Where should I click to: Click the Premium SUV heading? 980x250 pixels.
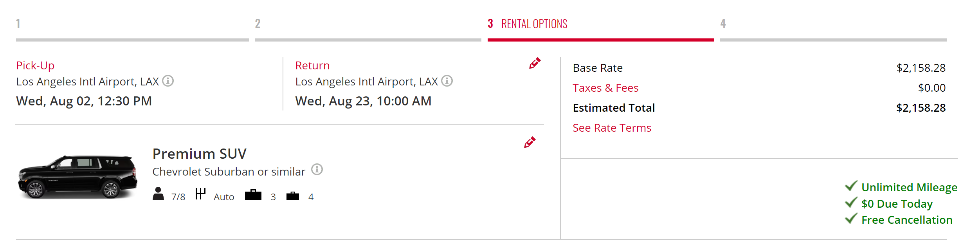(x=199, y=154)
